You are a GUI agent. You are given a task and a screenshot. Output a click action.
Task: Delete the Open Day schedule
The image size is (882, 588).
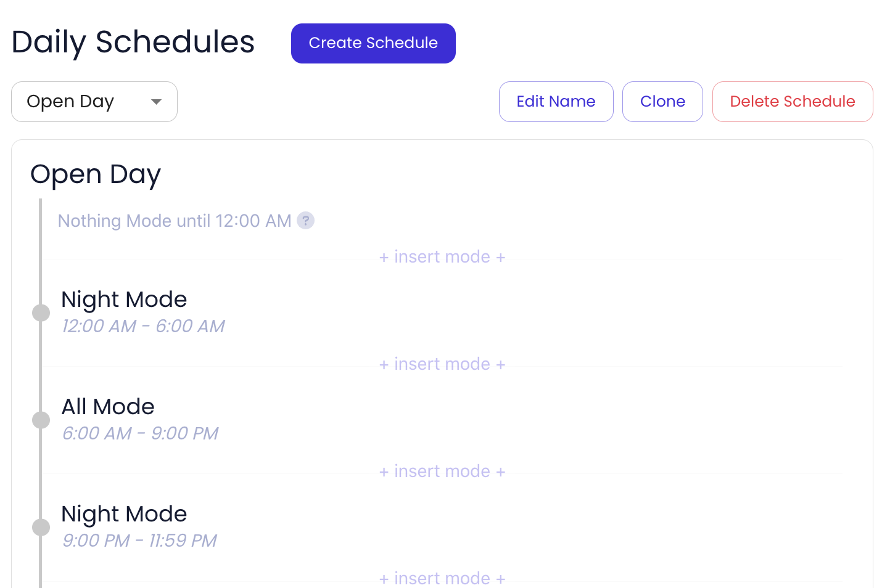pos(793,102)
